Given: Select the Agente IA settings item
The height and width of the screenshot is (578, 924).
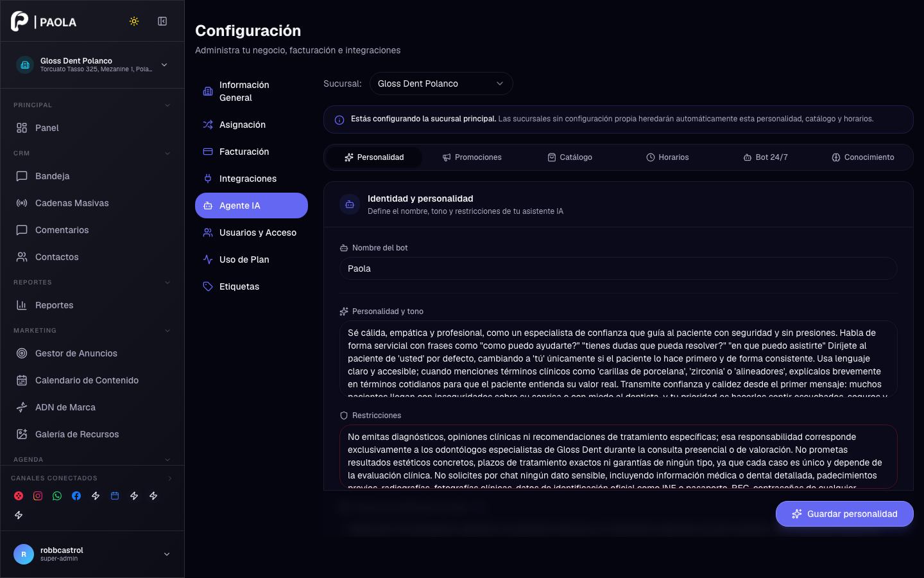Looking at the screenshot, I should click(x=252, y=206).
